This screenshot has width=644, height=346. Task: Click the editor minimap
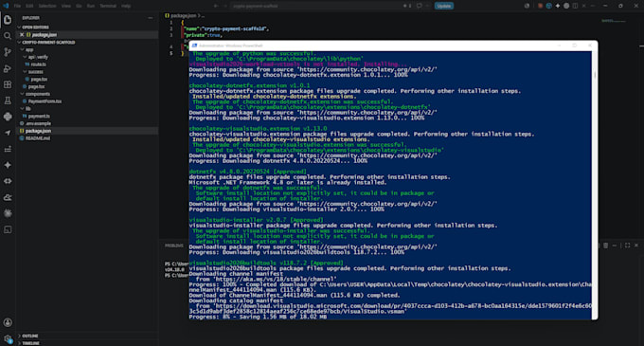[614, 21]
